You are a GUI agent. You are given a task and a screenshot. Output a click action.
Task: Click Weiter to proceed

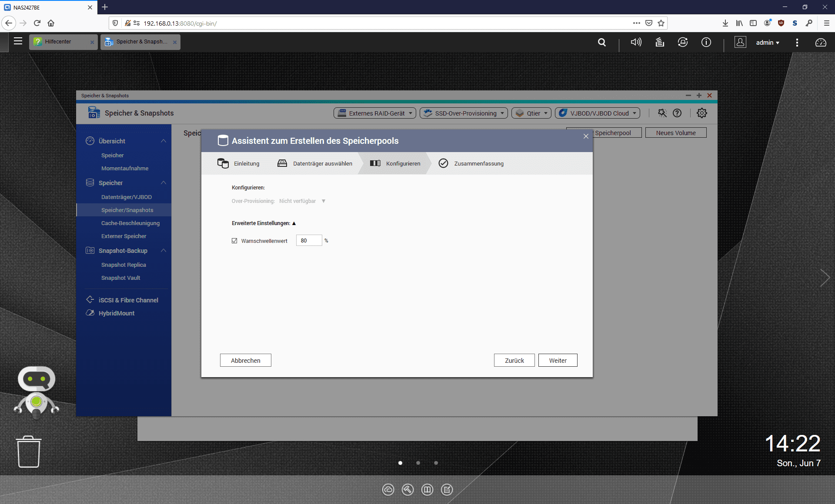coord(557,361)
